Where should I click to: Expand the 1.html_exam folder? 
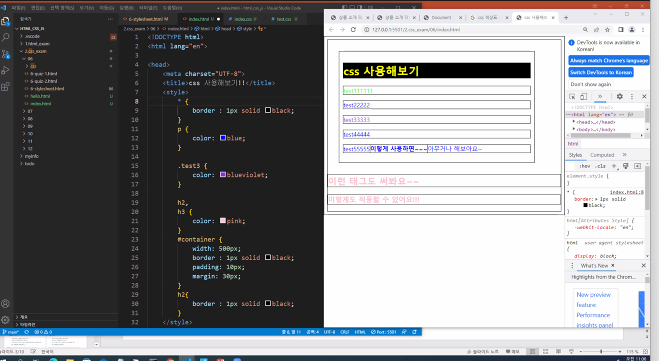[x=21, y=44]
